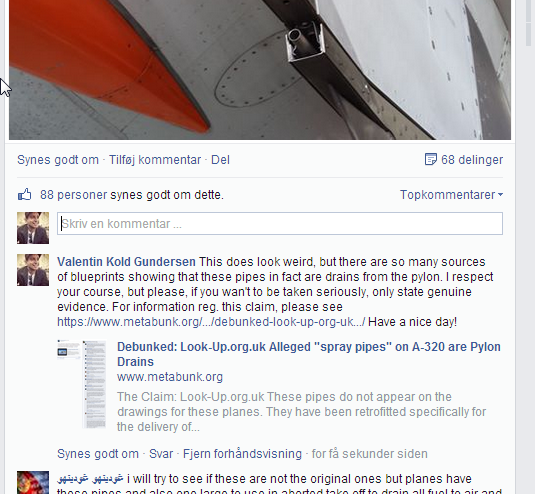View the 88 personer who liked this
Viewport: 535px width, 494px height.
74,195
